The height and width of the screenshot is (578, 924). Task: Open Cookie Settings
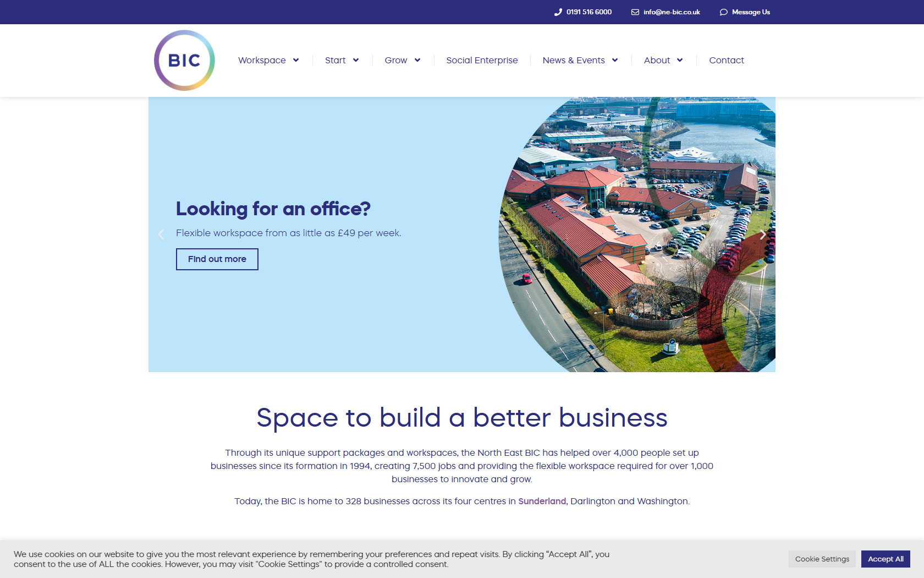coord(822,559)
